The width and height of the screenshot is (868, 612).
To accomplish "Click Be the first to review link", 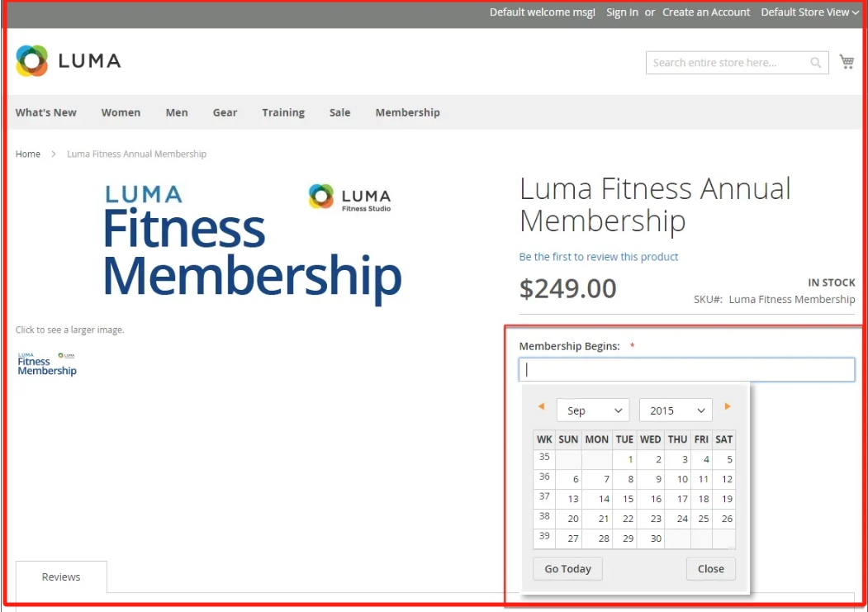I will (599, 257).
